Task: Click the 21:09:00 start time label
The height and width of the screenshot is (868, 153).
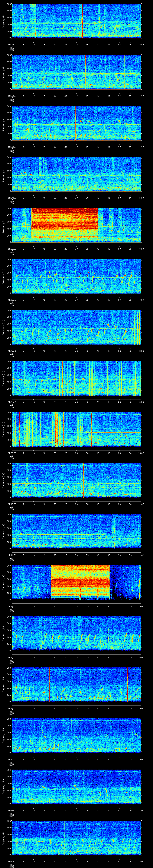Action: tap(12, 453)
